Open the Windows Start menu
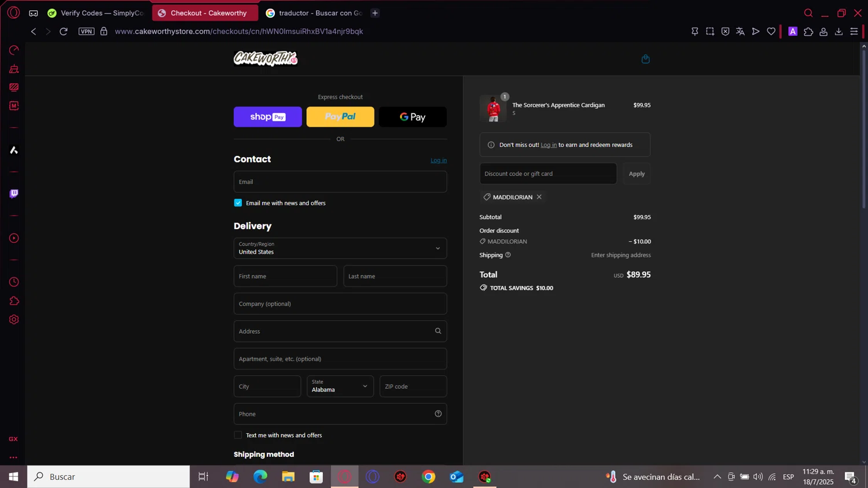 (13, 477)
